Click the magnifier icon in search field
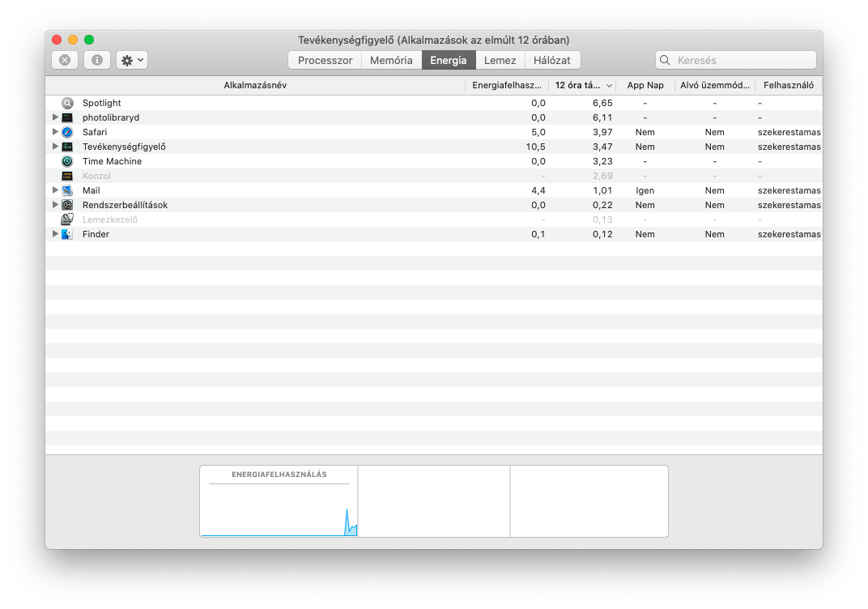 665,60
